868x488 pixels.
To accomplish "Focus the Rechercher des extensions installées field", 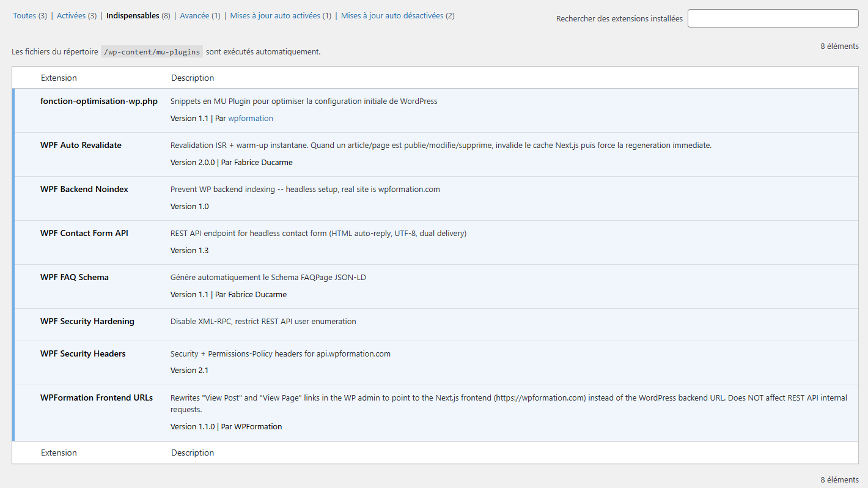I will 773,18.
